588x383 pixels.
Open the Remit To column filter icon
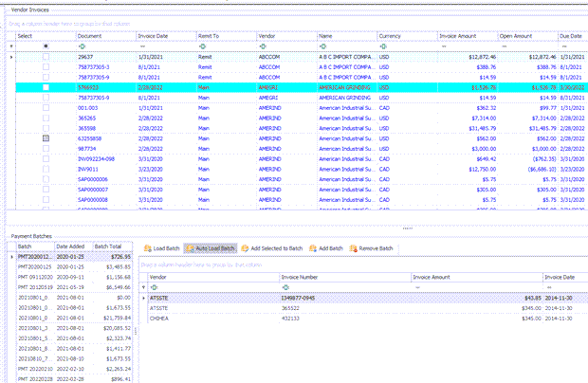[x=203, y=46]
